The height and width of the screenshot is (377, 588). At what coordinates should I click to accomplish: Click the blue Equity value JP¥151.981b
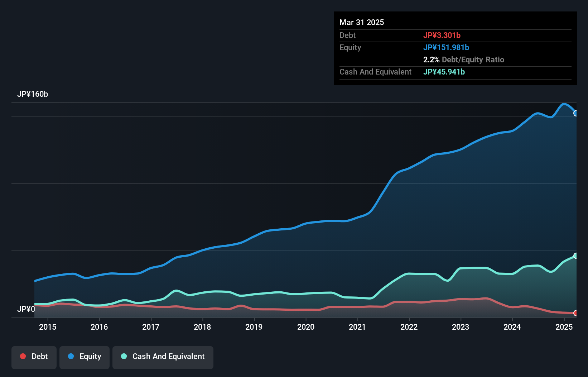tap(447, 47)
